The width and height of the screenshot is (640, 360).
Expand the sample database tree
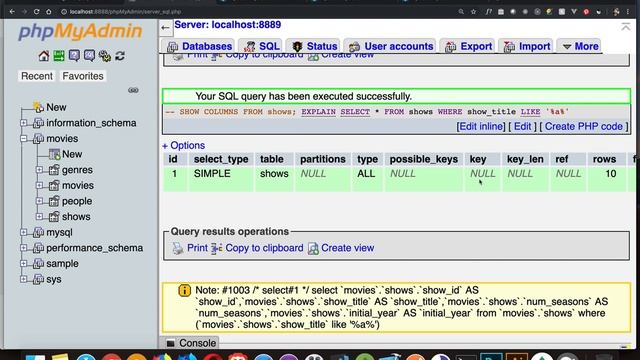pos(24,263)
